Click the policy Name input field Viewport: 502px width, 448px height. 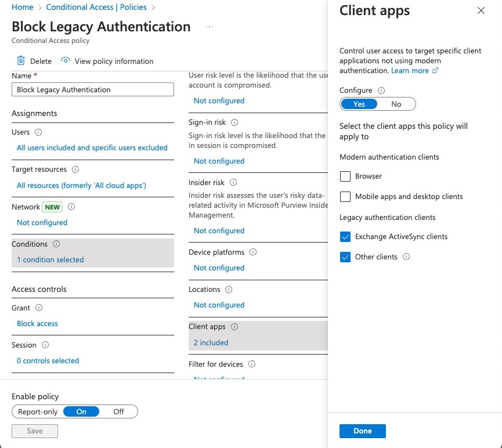coord(93,89)
